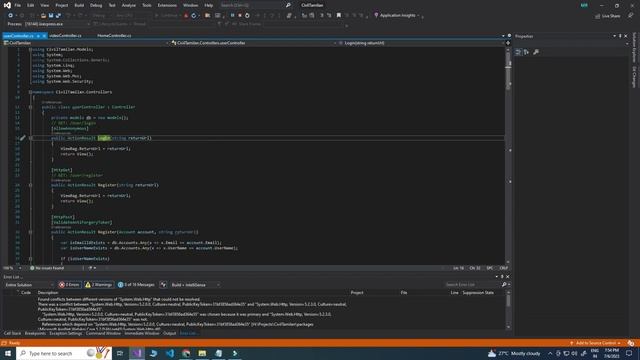
Task: Click the Hot Reload flame icon
Action: click(x=186, y=16)
